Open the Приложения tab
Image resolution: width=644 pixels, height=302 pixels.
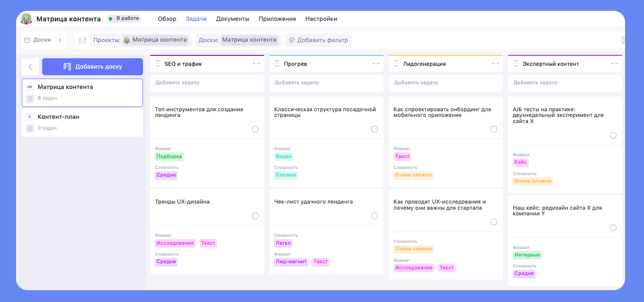click(x=277, y=19)
